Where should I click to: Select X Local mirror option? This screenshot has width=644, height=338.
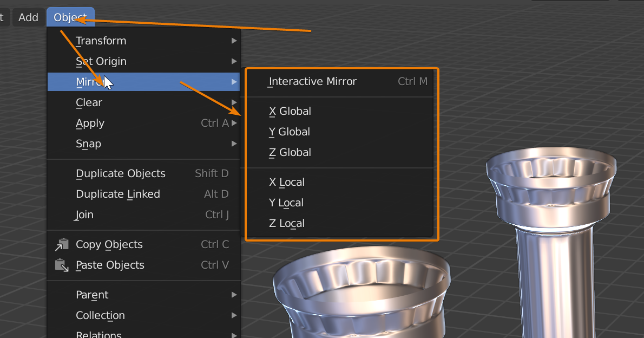pos(287,183)
